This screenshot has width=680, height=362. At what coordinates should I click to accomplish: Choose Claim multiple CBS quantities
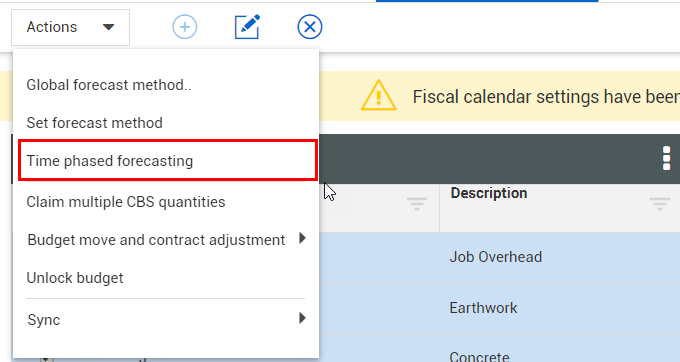126,202
